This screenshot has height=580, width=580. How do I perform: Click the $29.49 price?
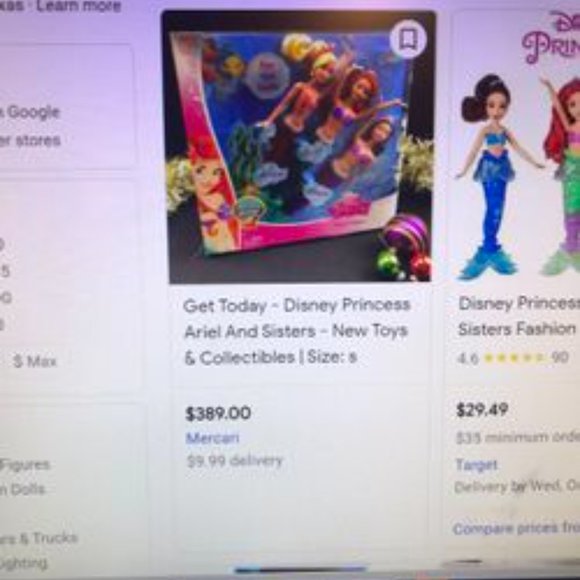482,410
